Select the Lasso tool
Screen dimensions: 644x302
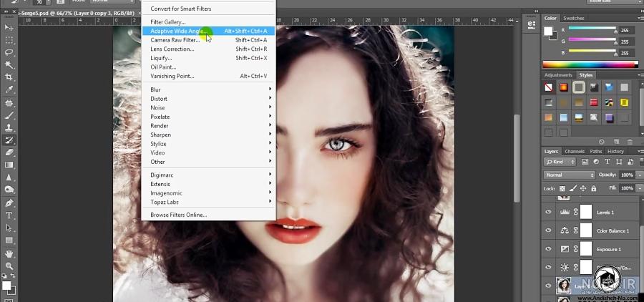coord(9,52)
